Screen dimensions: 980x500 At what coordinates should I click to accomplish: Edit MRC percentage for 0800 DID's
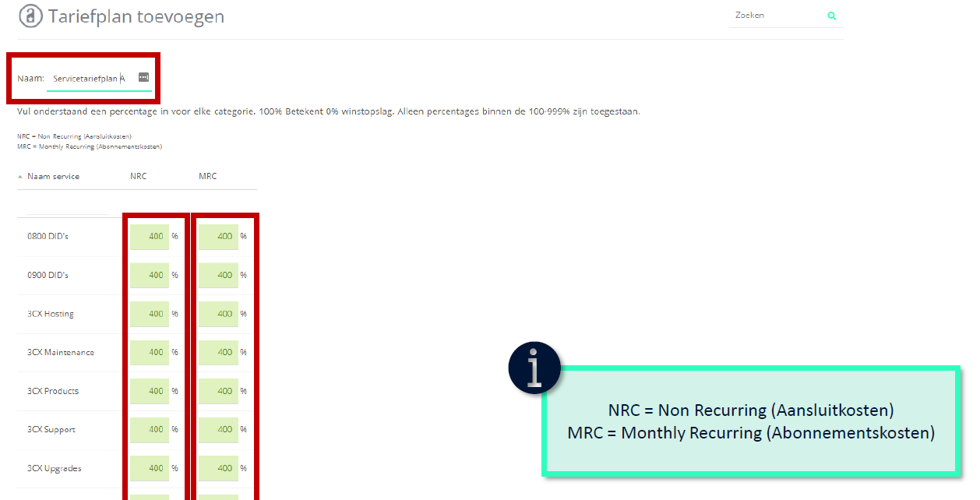(218, 237)
